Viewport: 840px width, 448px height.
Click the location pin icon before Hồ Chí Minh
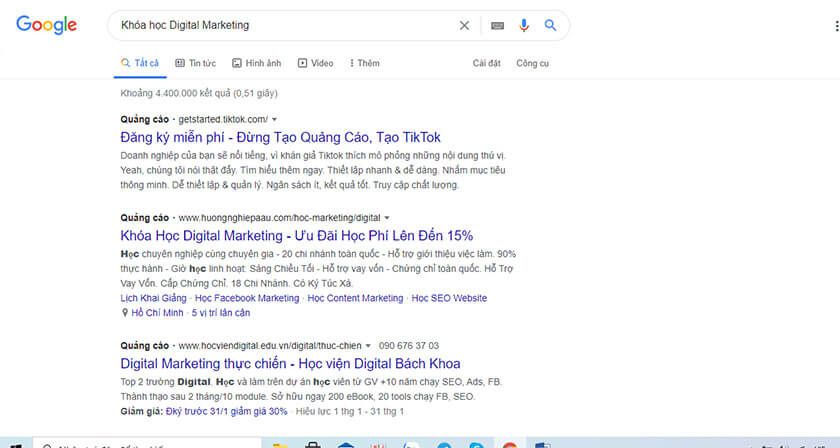[125, 312]
